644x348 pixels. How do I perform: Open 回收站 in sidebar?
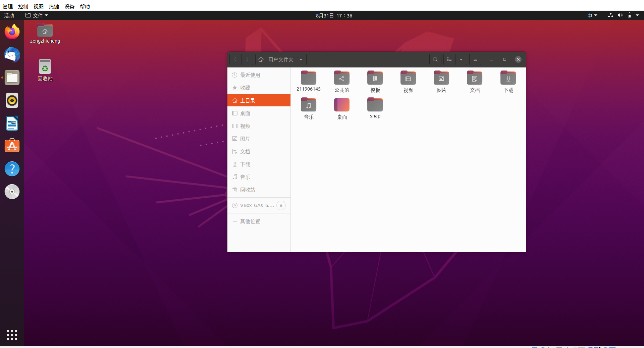259,190
